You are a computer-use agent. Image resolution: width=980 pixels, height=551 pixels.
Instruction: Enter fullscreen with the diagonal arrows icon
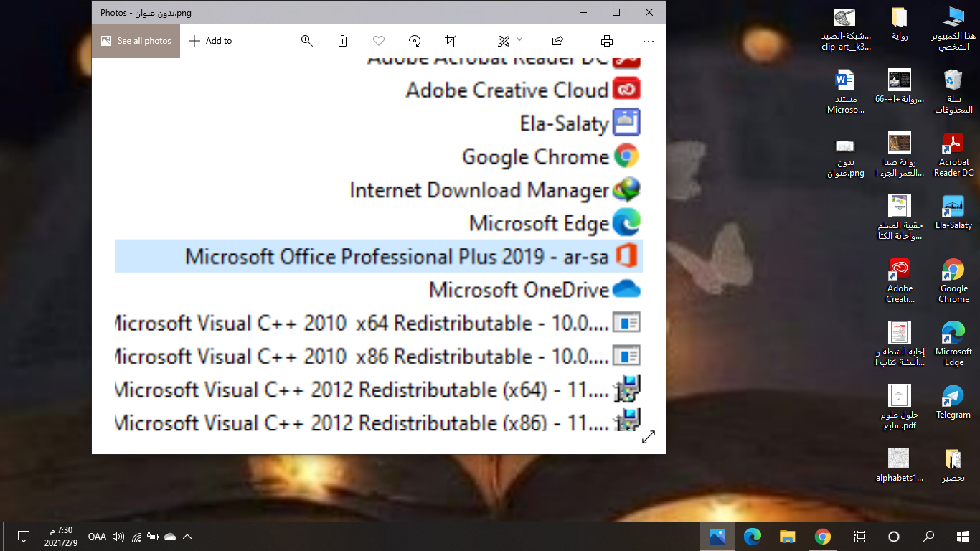coord(649,436)
